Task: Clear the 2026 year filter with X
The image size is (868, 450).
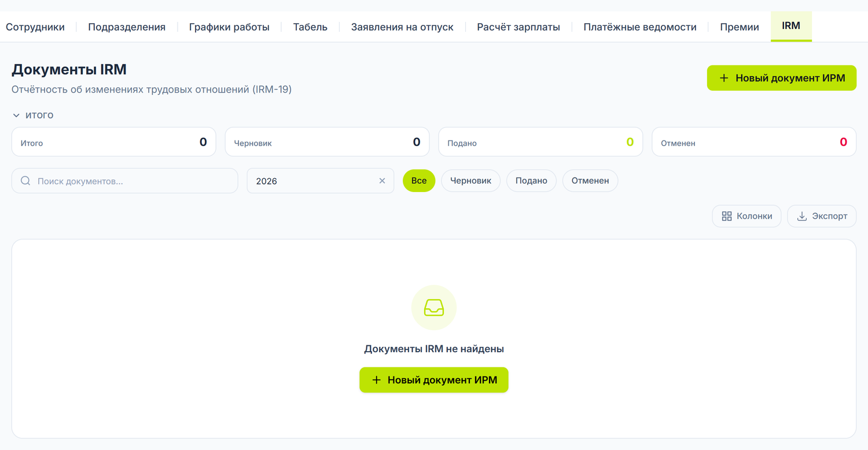Action: pyautogui.click(x=382, y=181)
